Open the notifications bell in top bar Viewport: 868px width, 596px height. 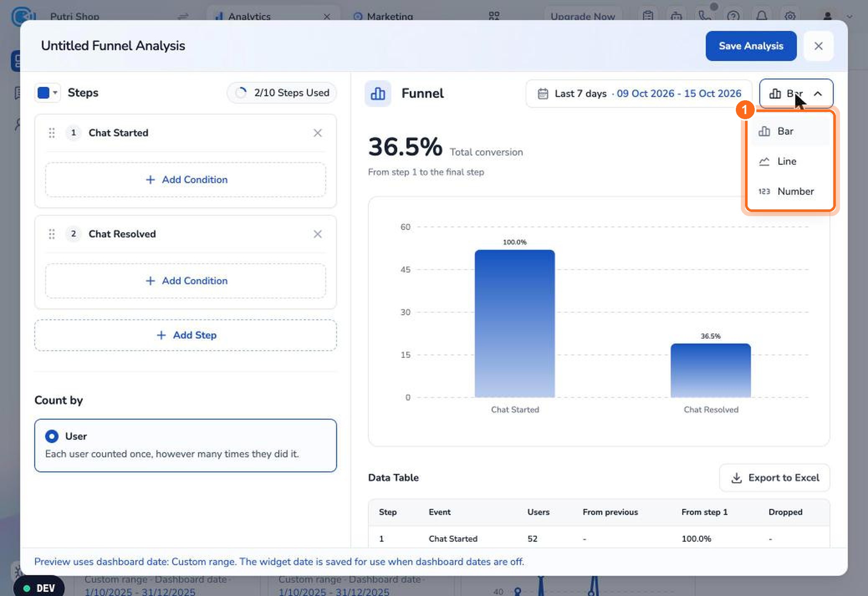point(761,16)
